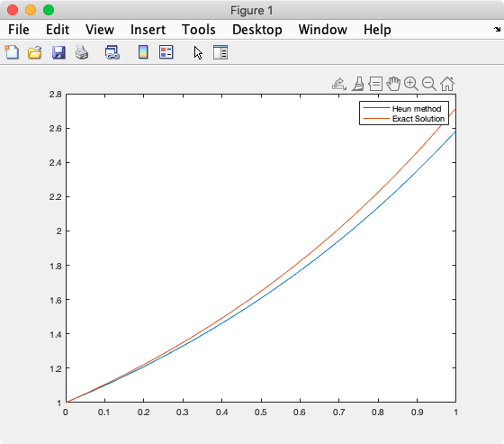Image resolution: width=504 pixels, height=444 pixels.
Task: Click the blue line legend sample
Action: point(376,108)
